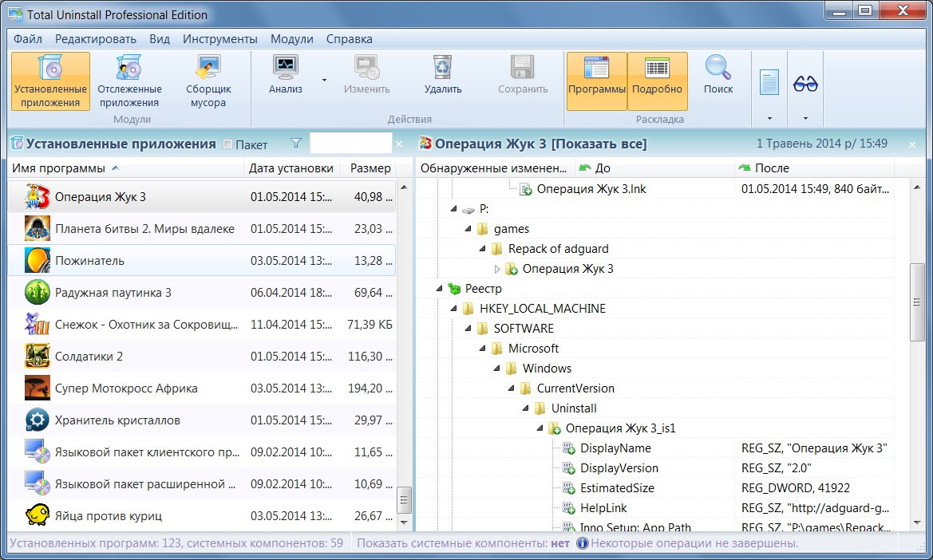Open the Справка menu
933x560 pixels.
(x=350, y=38)
